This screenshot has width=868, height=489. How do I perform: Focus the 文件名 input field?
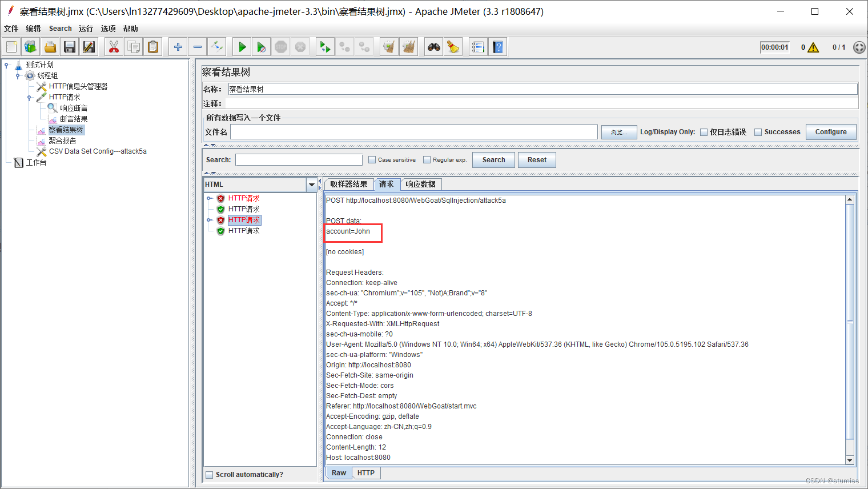414,132
